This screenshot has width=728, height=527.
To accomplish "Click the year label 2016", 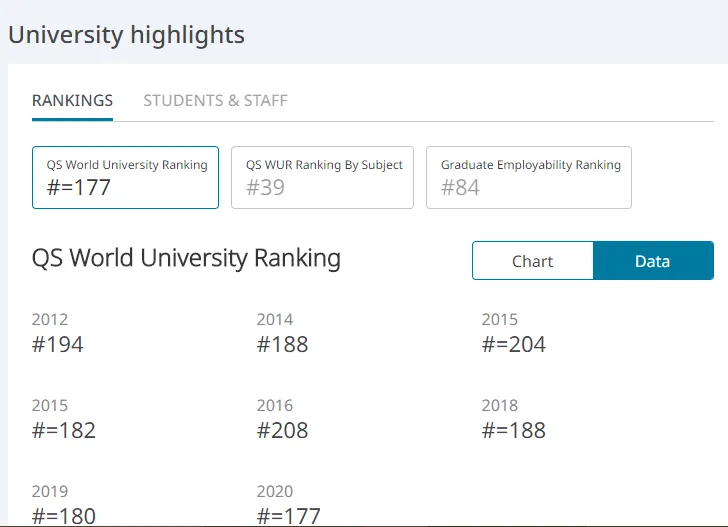I will [275, 405].
